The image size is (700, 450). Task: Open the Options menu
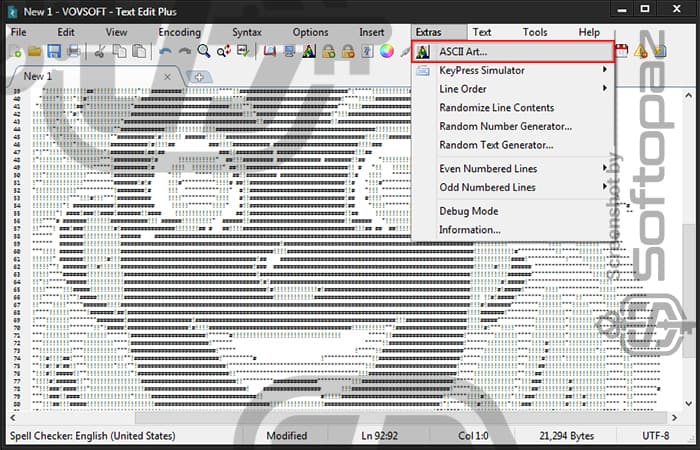tap(310, 32)
